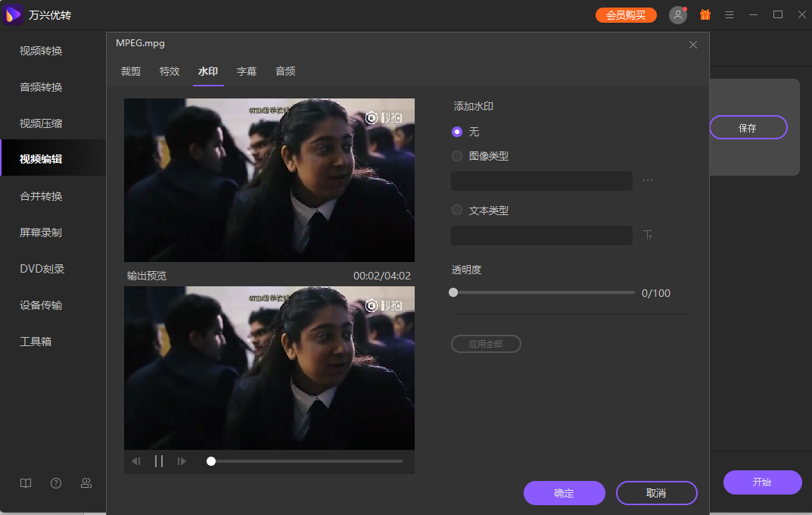
Task: Click the previous frame playback icon
Action: pyautogui.click(x=136, y=461)
